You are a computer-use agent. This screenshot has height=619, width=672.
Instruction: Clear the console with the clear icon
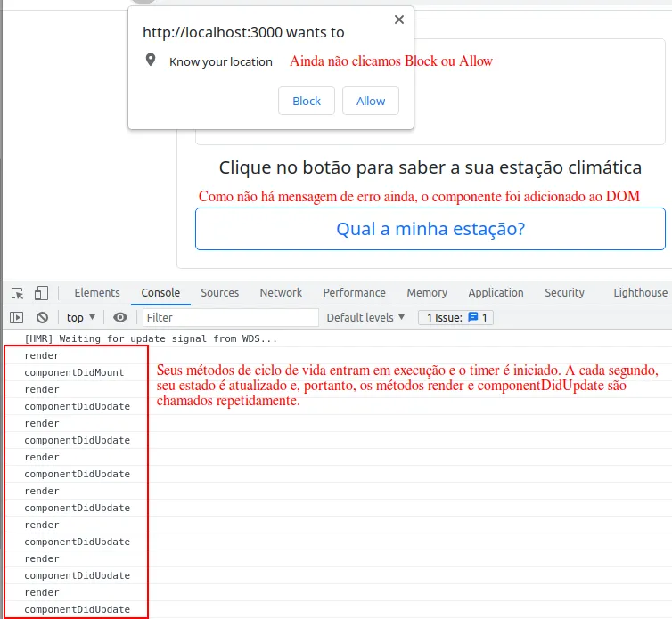point(42,317)
